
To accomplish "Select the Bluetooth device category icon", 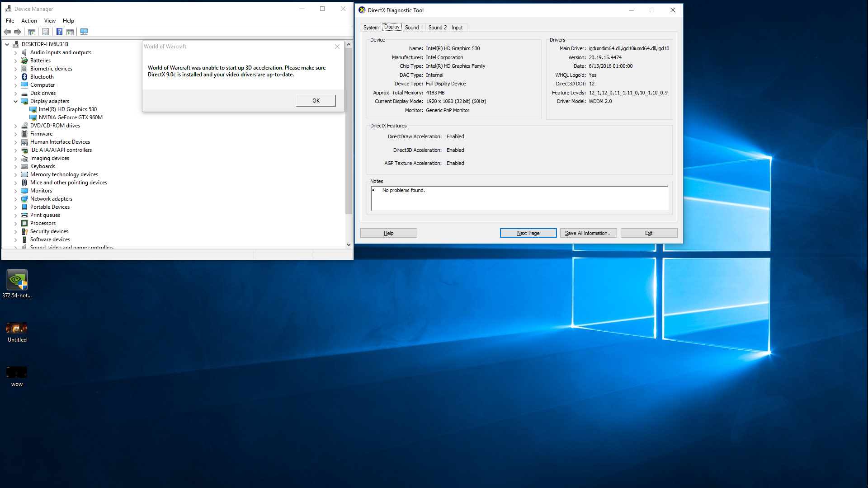I will pyautogui.click(x=24, y=77).
